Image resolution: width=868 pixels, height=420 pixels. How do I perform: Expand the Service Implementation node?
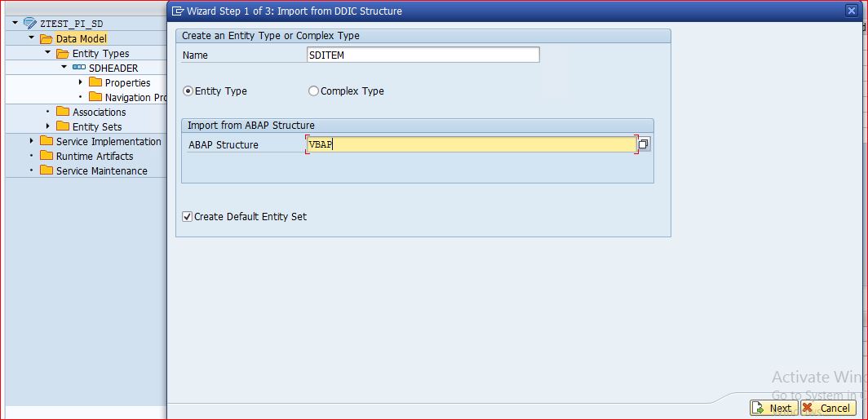coord(32,141)
